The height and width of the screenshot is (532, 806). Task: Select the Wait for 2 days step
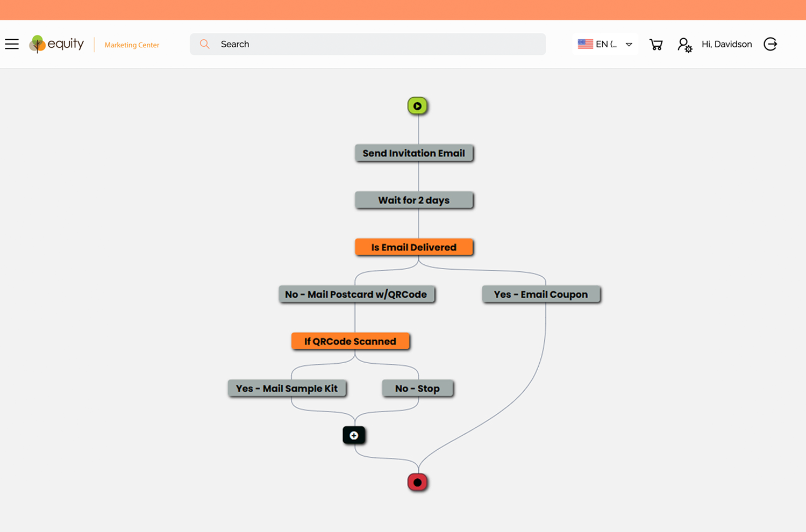tap(413, 200)
